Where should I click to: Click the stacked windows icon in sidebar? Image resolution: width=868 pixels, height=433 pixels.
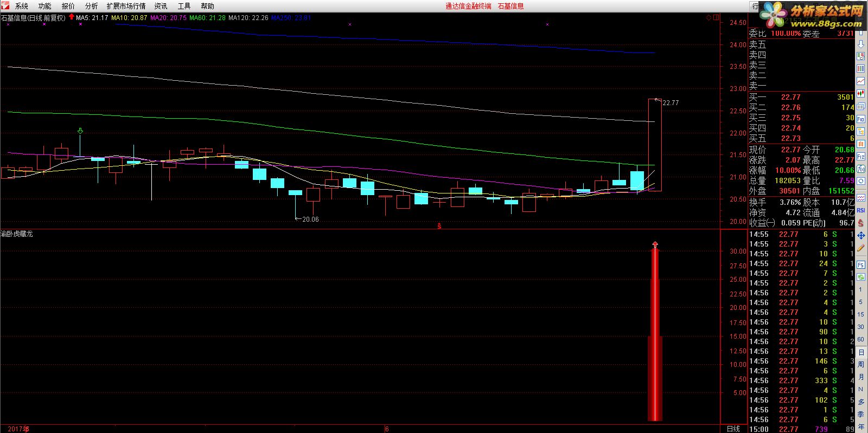(x=861, y=106)
